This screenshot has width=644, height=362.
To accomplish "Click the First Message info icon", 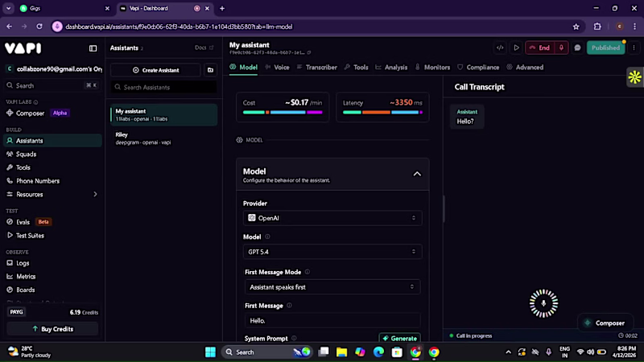I will tap(289, 306).
